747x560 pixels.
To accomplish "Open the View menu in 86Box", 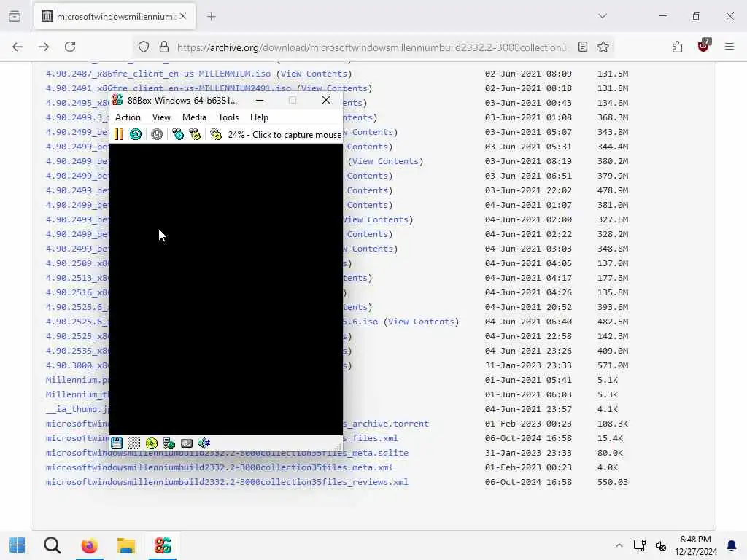I will click(x=161, y=117).
